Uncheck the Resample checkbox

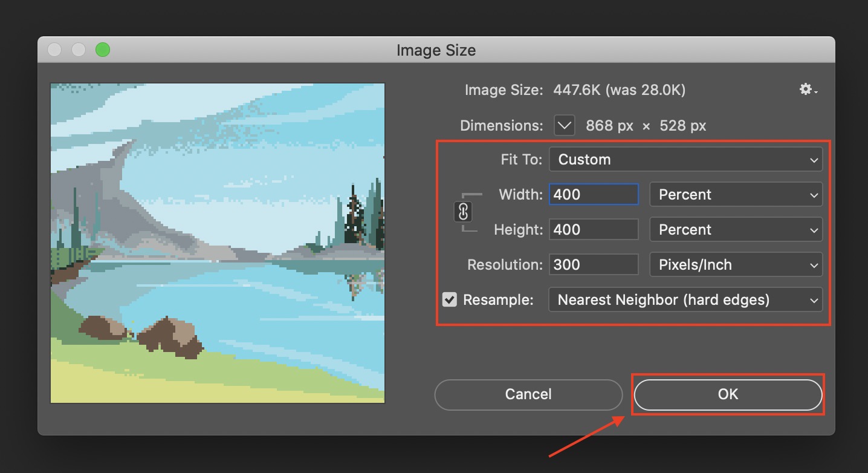tap(450, 299)
